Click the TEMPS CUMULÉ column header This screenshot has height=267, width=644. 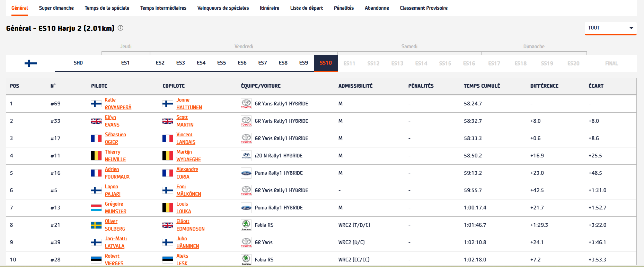[x=482, y=86]
